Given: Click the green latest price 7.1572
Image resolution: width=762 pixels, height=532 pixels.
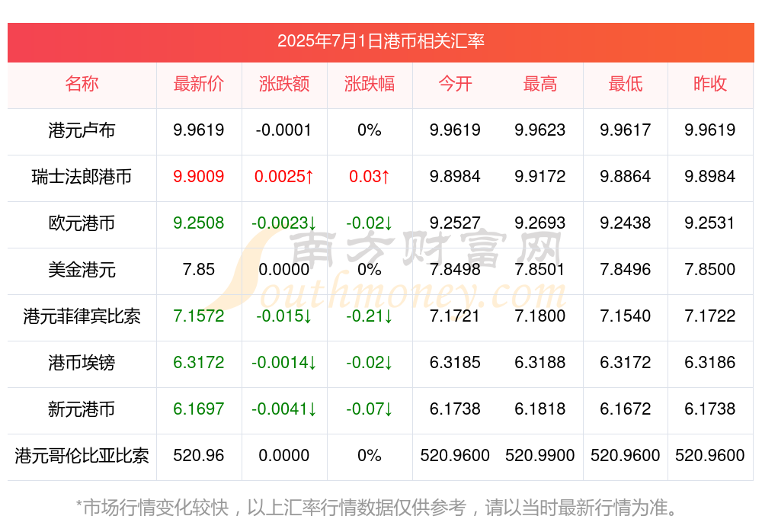Looking at the screenshot, I should (x=198, y=316).
